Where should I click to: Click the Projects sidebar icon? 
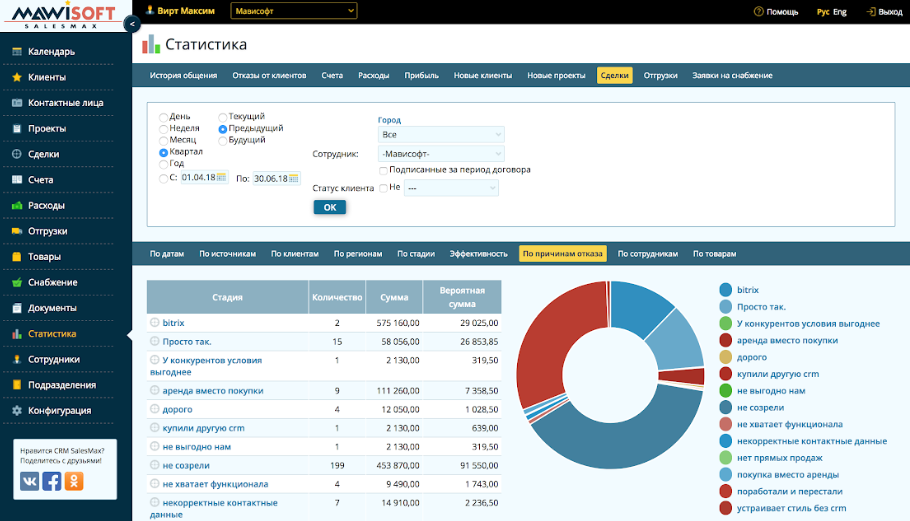17,128
